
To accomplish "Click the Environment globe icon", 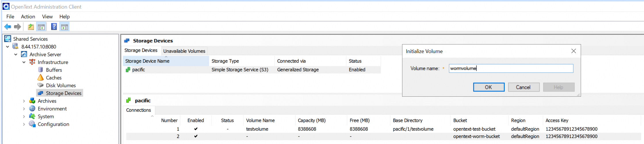I will (x=32, y=108).
